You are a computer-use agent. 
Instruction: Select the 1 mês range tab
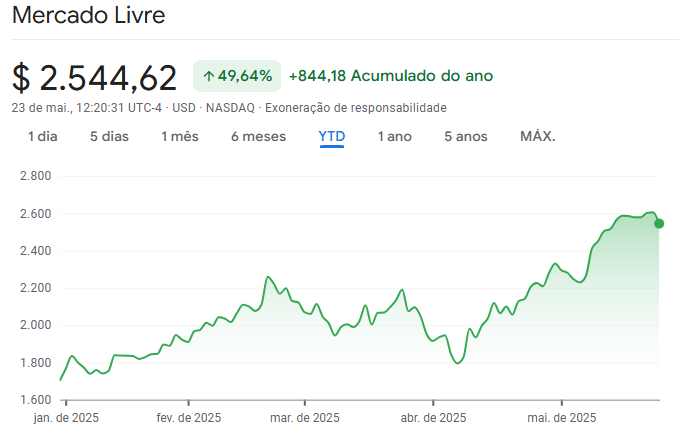180,136
